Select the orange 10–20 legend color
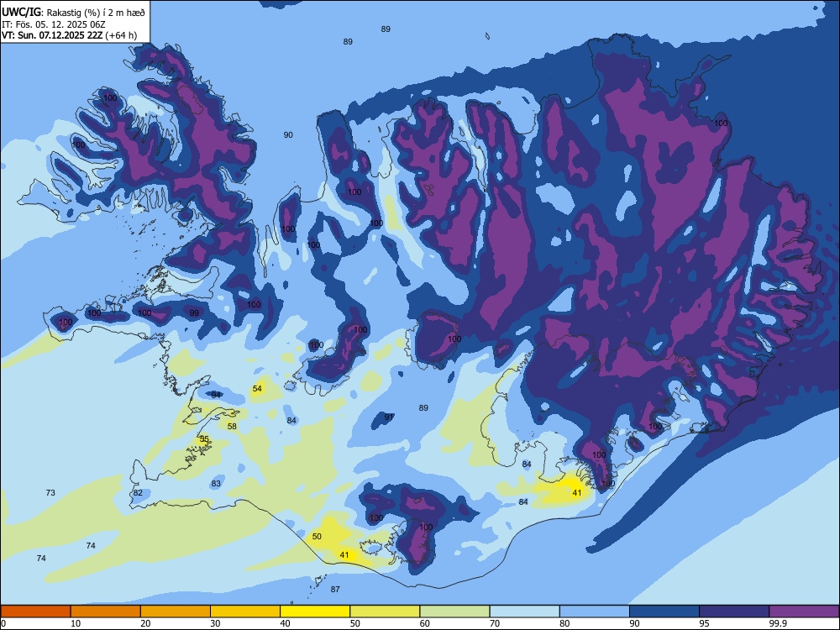Viewport: 840px width, 630px height. coord(106,612)
